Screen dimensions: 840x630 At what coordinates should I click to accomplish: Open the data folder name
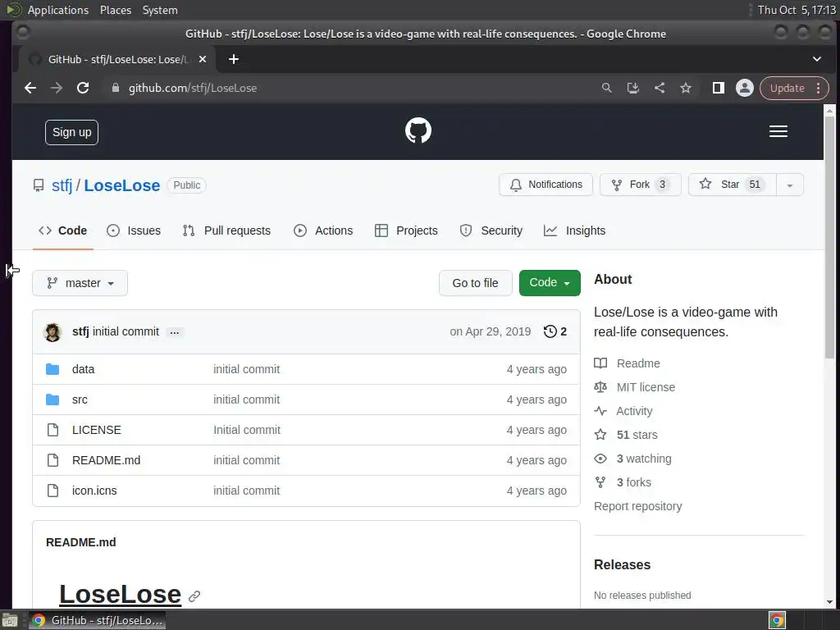(x=83, y=369)
